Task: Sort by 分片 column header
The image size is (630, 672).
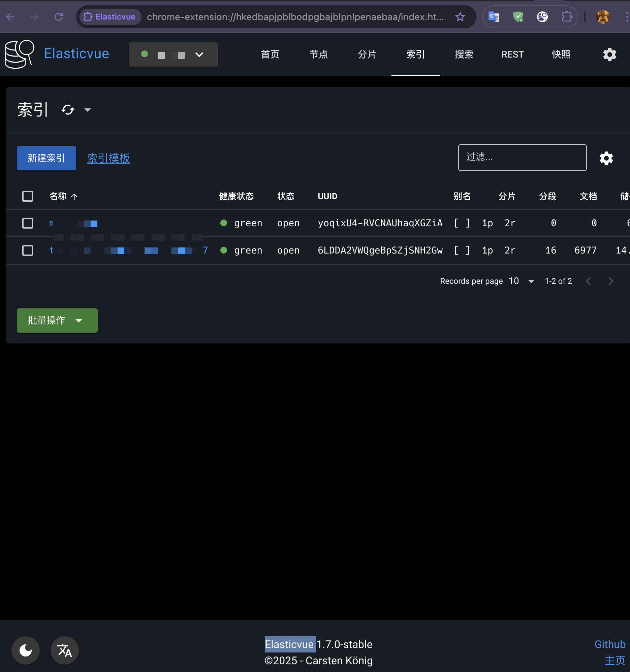Action: (507, 196)
